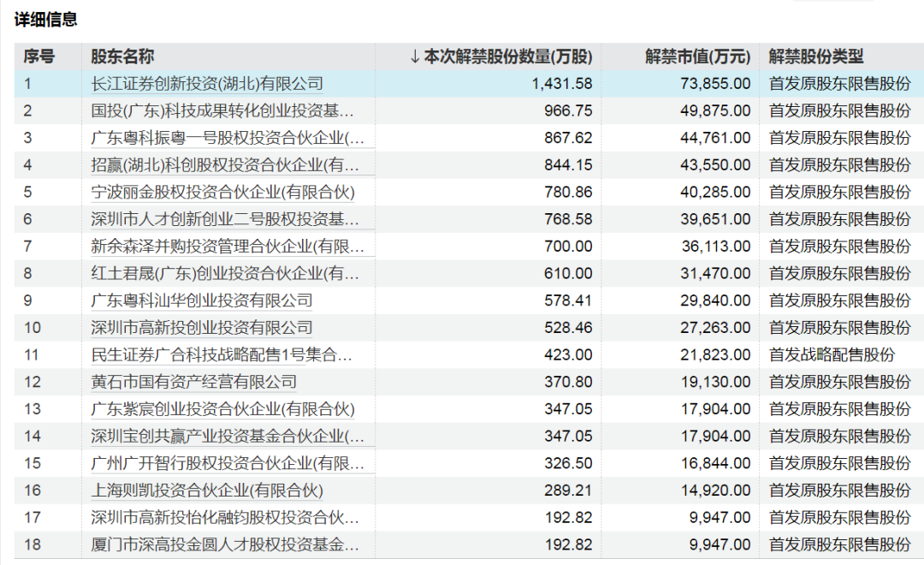This screenshot has height=565, width=924.
Task: Click the 解禁股份类型 column header
Action: (815, 56)
